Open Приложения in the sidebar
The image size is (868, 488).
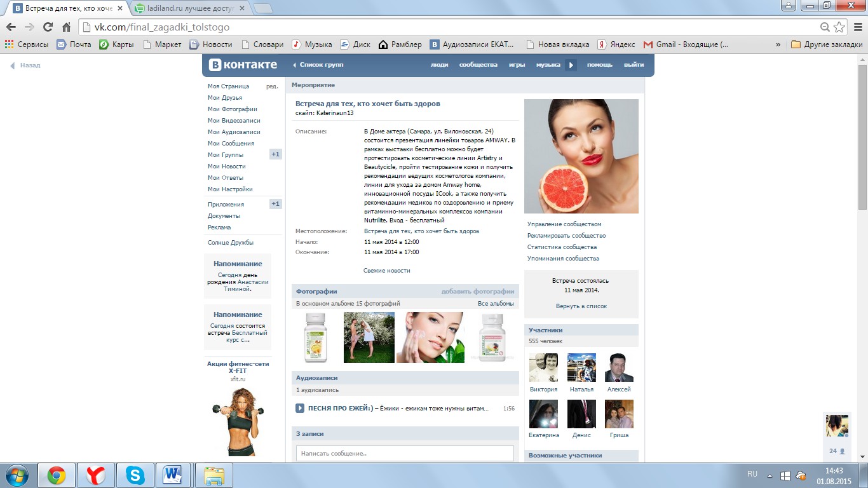(226, 205)
